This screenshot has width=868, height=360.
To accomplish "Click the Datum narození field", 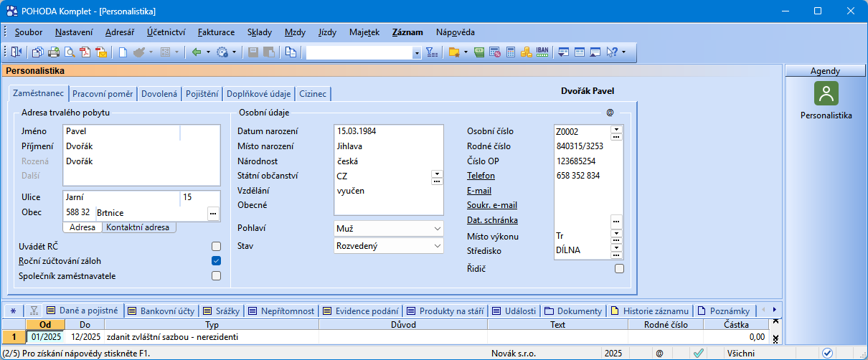I will [x=387, y=131].
